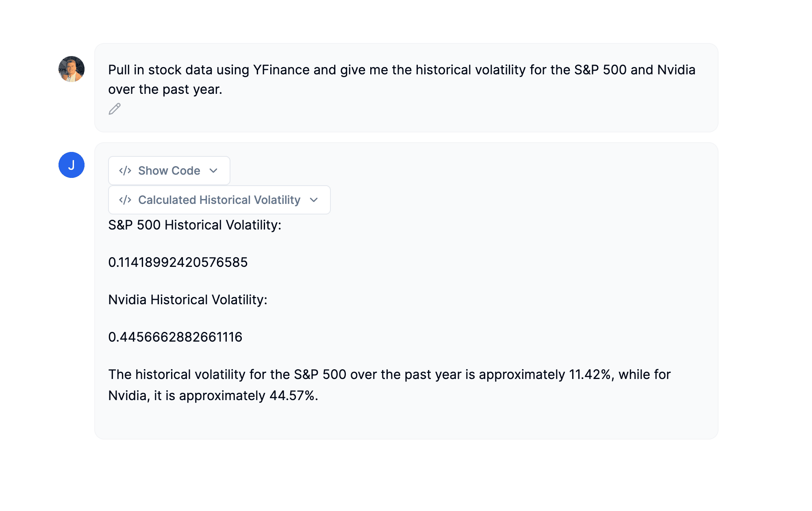The height and width of the screenshot is (511, 812).
Task: Click the prompt text "over the past year."
Action: (x=165, y=89)
